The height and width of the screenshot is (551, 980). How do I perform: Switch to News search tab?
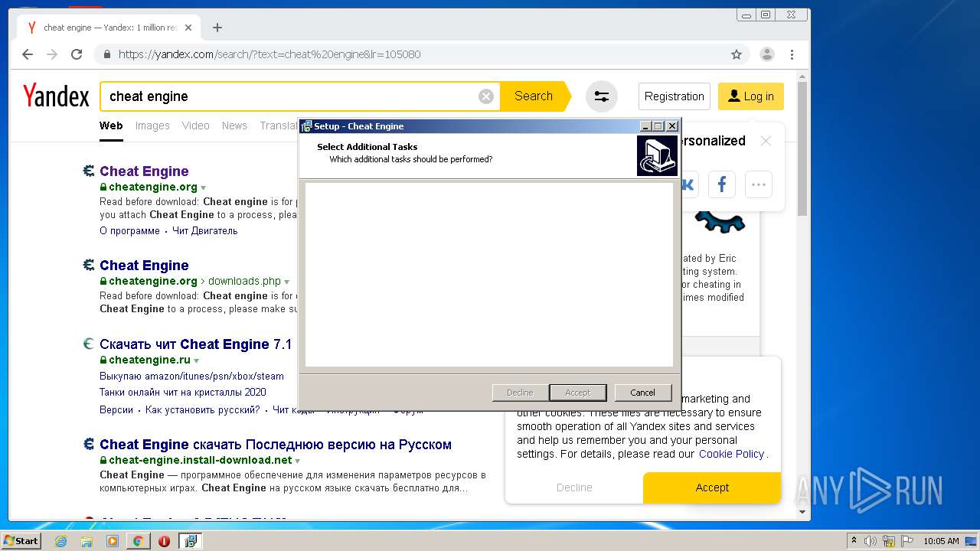pyautogui.click(x=234, y=126)
